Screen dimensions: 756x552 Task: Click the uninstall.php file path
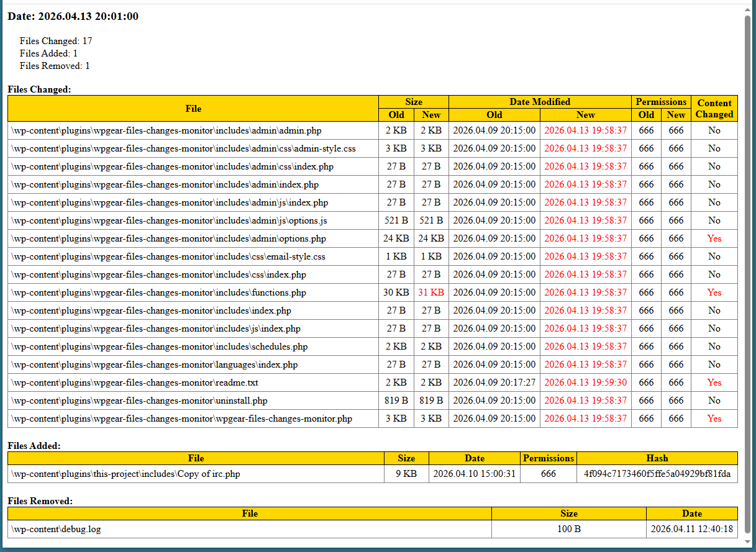pos(139,400)
